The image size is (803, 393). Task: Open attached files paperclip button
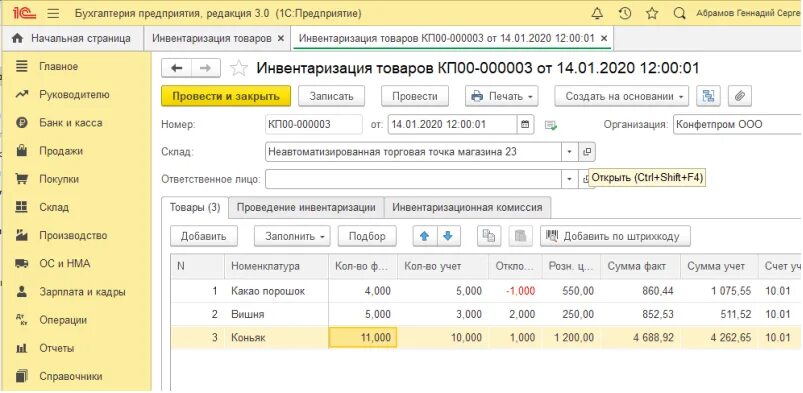739,96
